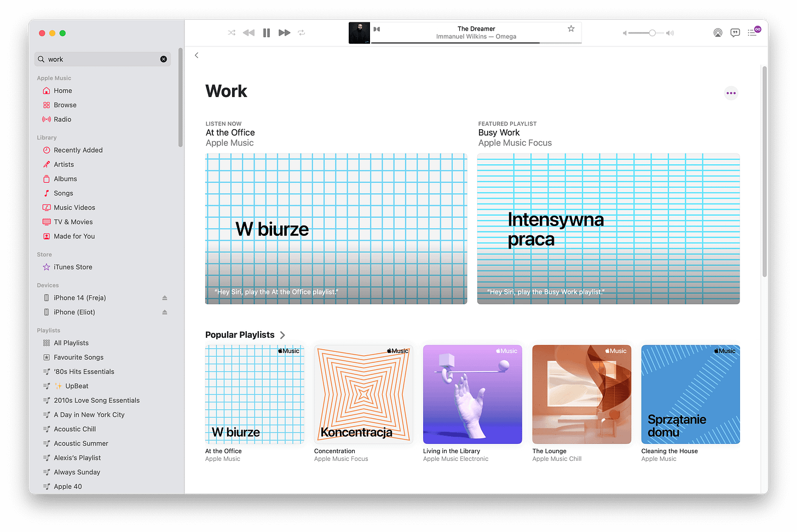Viewport: 797px width, 532px height.
Task: Open The Lounge playlist cover
Action: coord(582,394)
